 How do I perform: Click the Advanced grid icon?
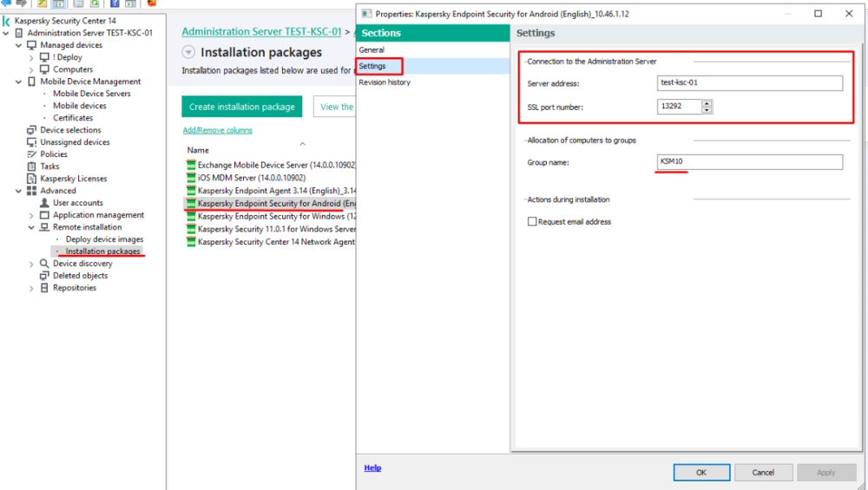coord(31,191)
